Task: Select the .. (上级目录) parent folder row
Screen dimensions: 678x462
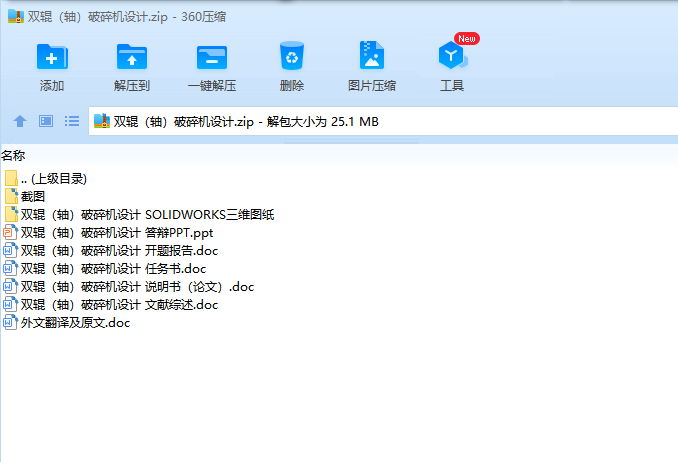Action: pyautogui.click(x=46, y=179)
